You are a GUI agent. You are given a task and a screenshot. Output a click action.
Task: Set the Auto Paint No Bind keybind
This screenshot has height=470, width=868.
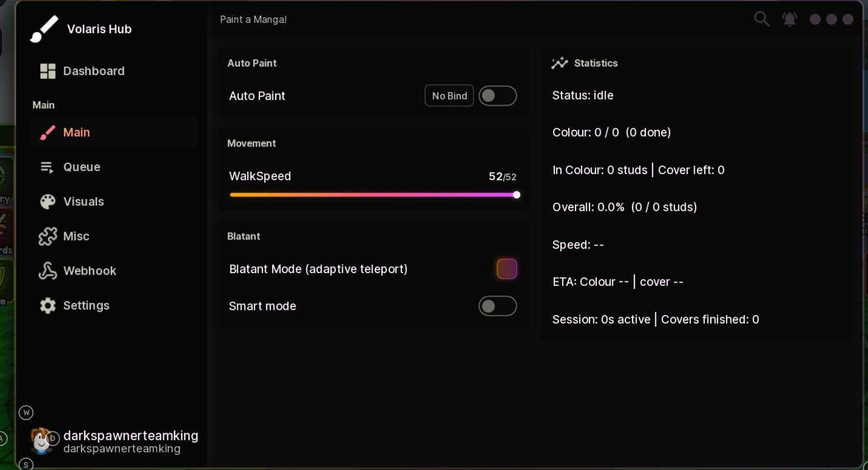click(449, 96)
